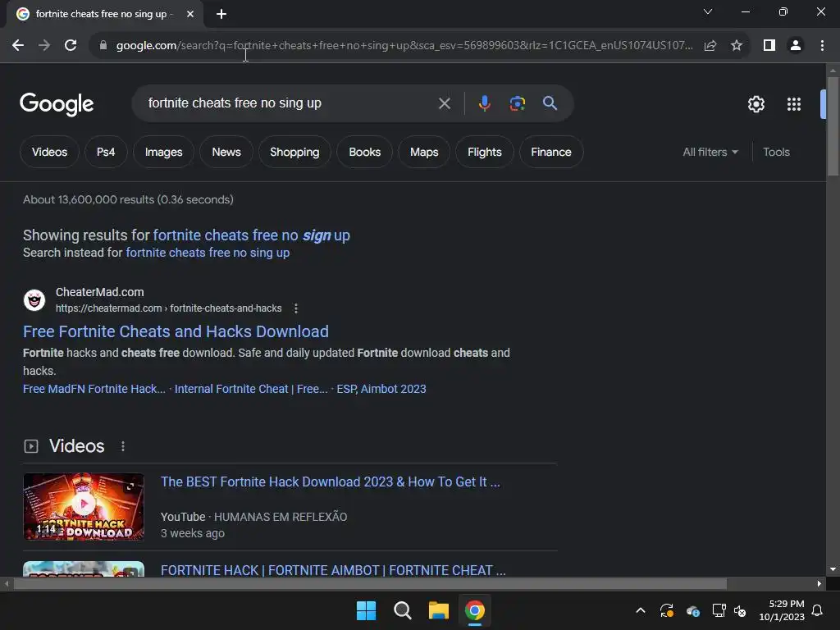The height and width of the screenshot is (630, 840).
Task: Switch to News results
Action: 226,152
